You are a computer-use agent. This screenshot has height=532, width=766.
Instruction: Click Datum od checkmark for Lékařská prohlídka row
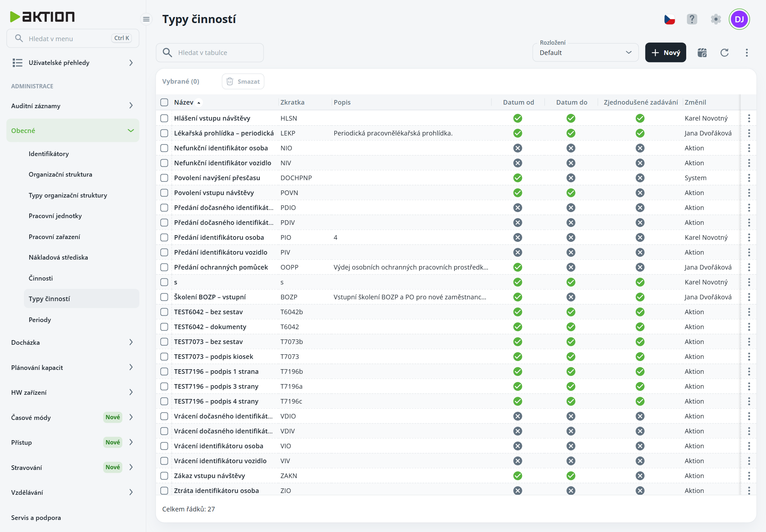(x=518, y=133)
